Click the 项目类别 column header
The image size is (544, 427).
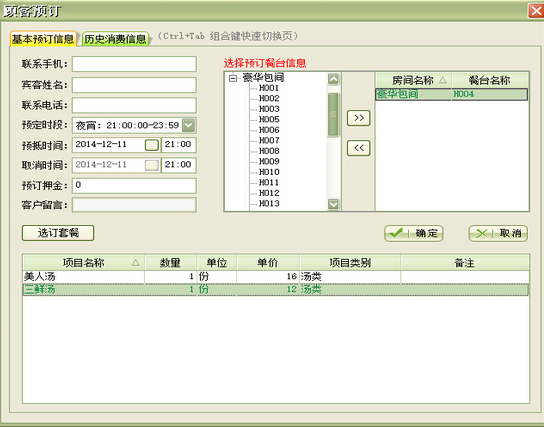pyautogui.click(x=350, y=263)
